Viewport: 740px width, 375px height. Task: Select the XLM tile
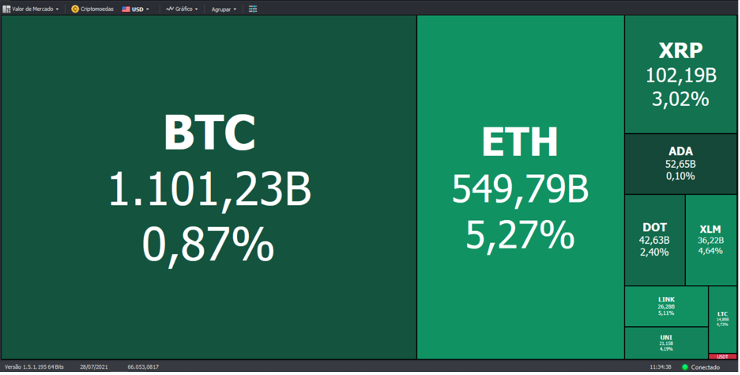[x=711, y=240]
